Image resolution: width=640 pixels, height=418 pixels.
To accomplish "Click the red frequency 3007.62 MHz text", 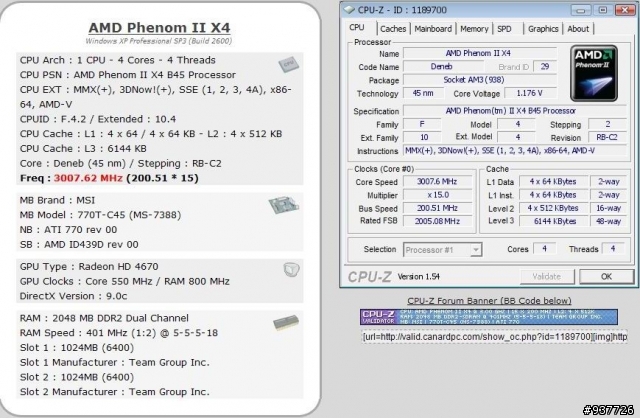I will (x=88, y=178).
